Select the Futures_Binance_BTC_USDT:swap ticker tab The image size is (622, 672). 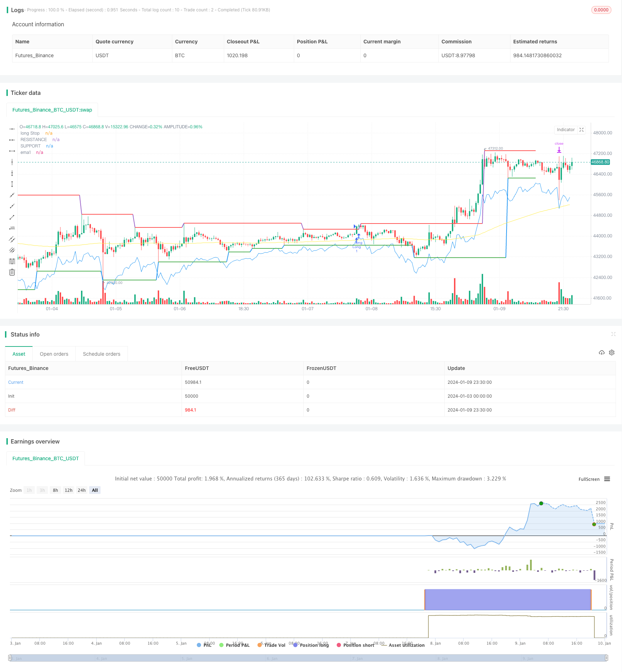tap(52, 110)
